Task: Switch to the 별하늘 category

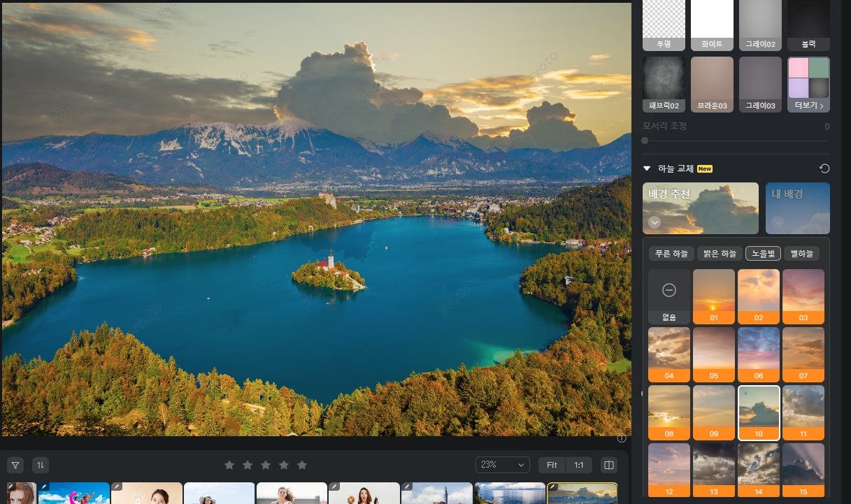Action: click(801, 254)
